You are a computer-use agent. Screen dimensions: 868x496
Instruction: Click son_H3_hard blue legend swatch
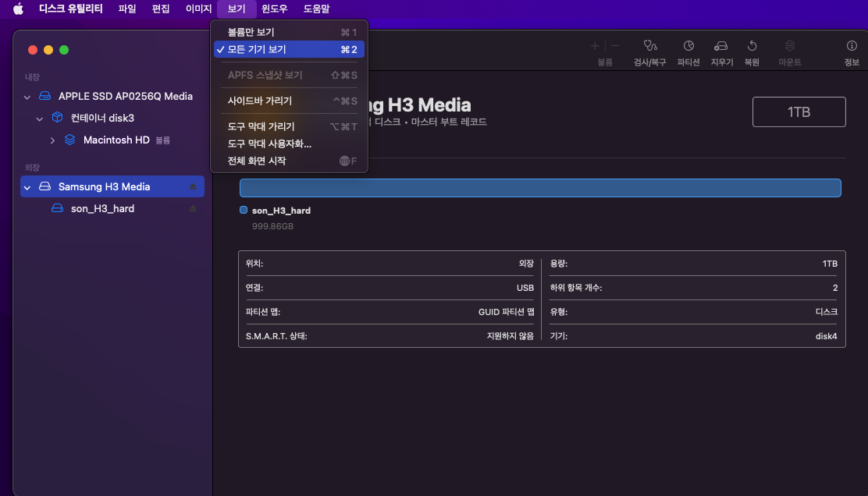click(244, 210)
